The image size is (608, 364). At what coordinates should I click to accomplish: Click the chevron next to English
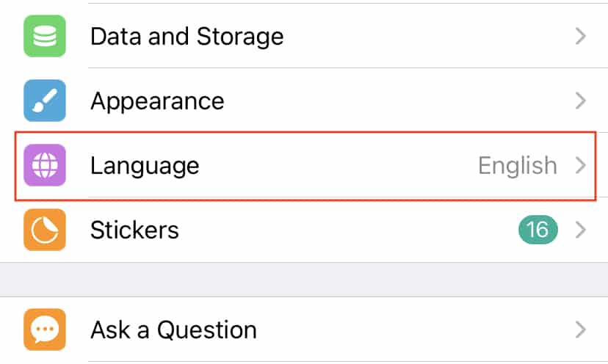[581, 166]
